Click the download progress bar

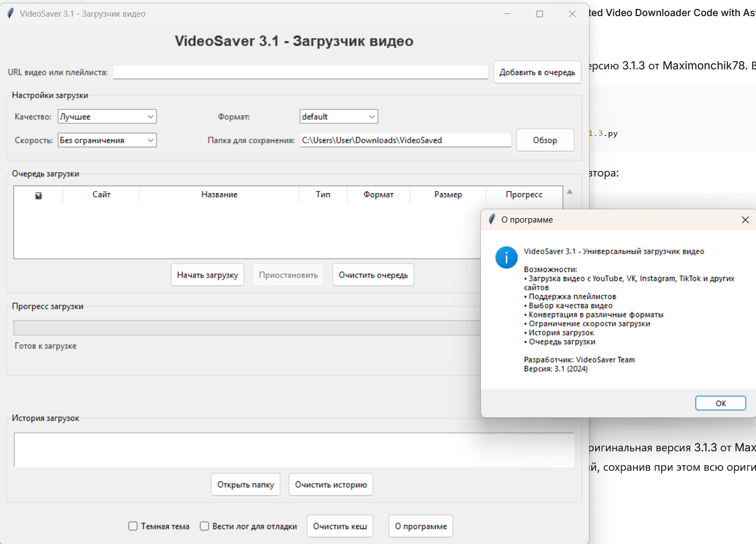point(247,328)
